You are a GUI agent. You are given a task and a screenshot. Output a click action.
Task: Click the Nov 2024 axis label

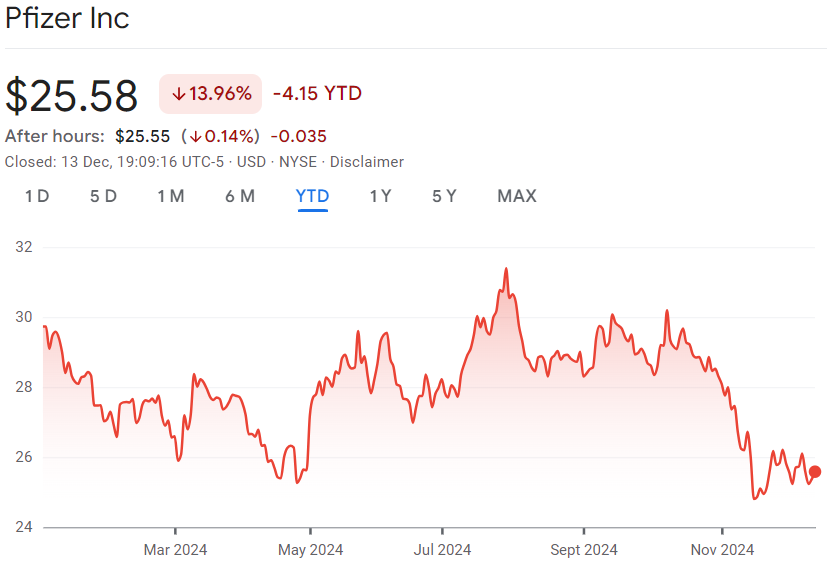pos(722,550)
